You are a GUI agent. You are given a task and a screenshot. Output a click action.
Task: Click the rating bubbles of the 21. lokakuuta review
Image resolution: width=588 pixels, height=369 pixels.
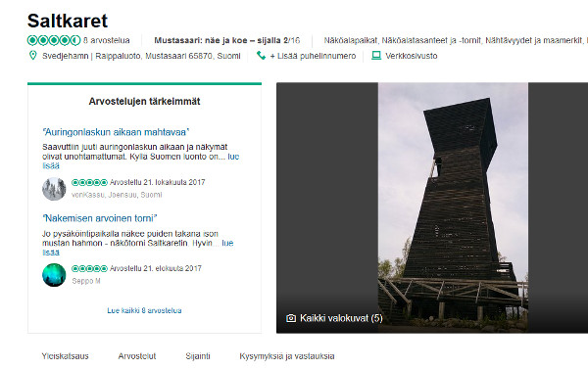(x=89, y=182)
